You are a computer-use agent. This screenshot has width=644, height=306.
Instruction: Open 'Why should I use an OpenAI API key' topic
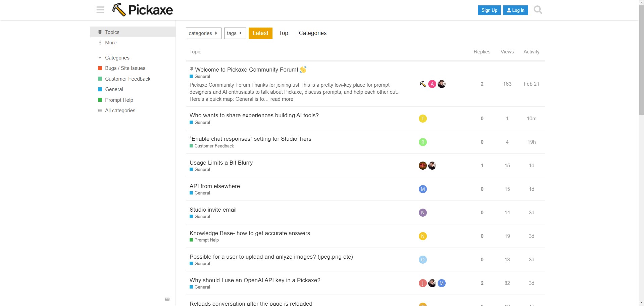click(255, 280)
